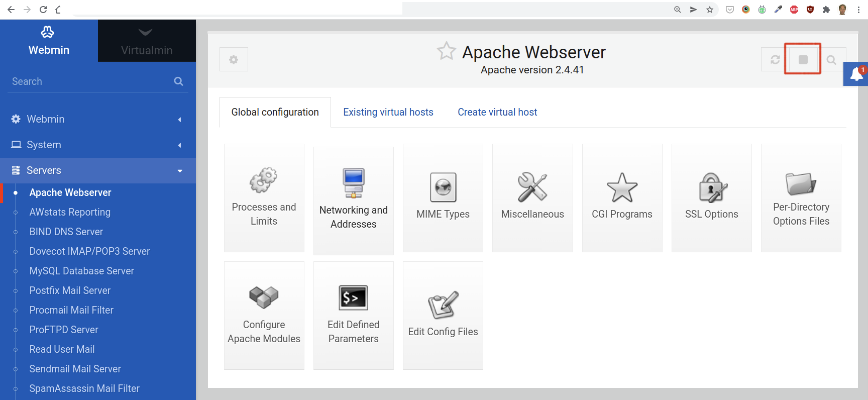Favorite Apache Webserver with star icon
This screenshot has width=868, height=400.
446,51
